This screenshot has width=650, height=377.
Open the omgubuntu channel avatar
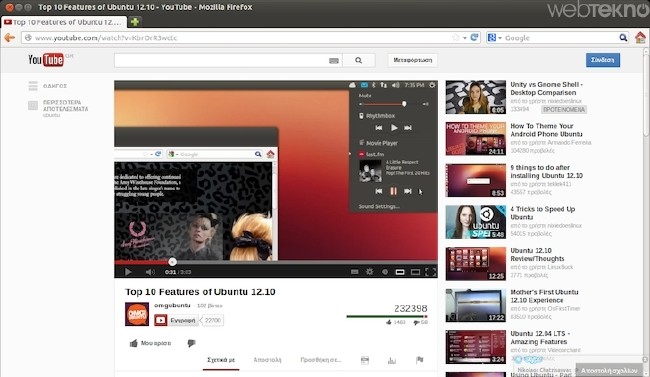click(x=137, y=314)
